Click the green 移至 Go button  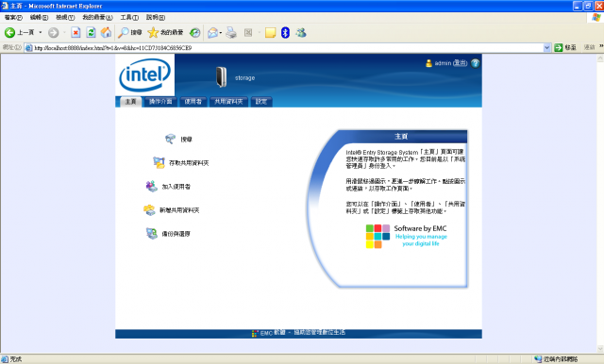point(565,47)
